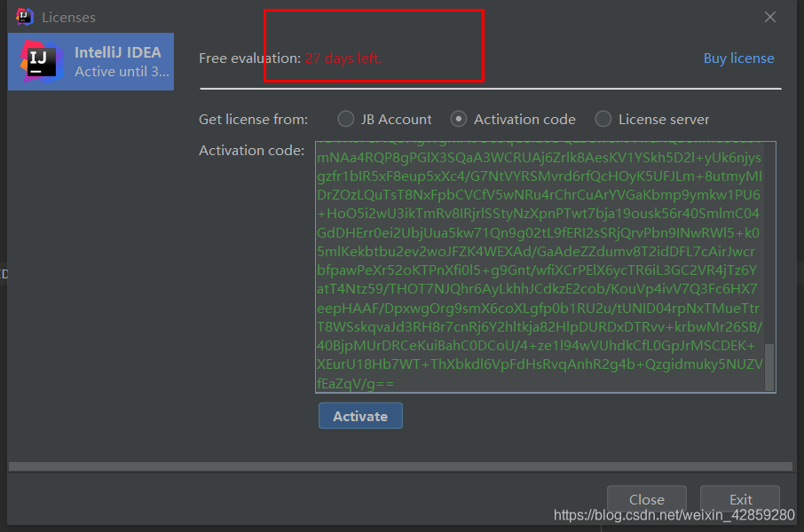Click inside the Activation code text area

545,267
